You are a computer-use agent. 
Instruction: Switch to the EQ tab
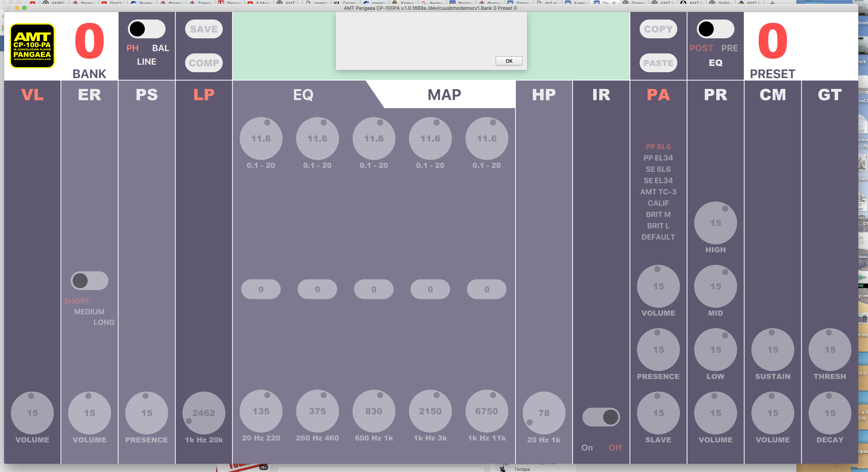(303, 95)
